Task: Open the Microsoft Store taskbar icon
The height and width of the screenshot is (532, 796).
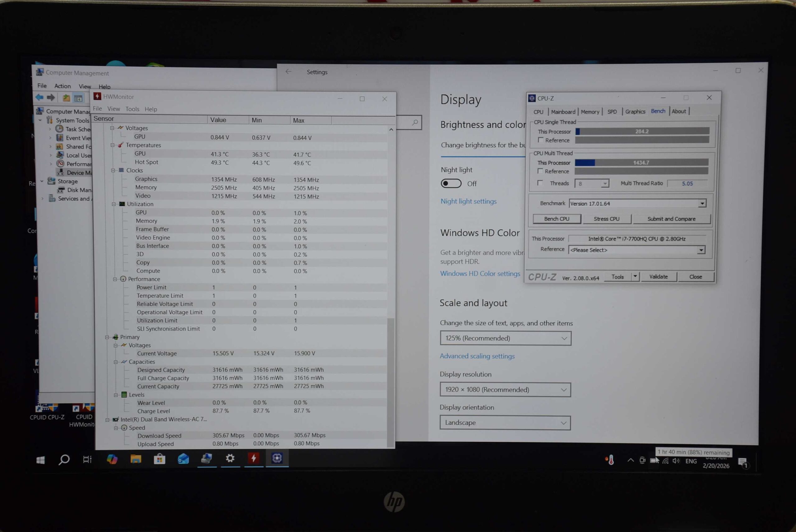Action: click(x=159, y=459)
